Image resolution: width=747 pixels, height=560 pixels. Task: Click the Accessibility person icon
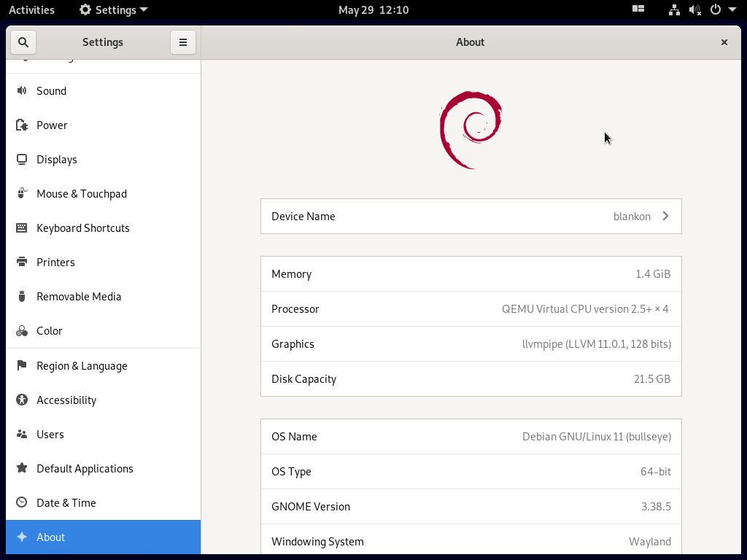click(x=21, y=400)
